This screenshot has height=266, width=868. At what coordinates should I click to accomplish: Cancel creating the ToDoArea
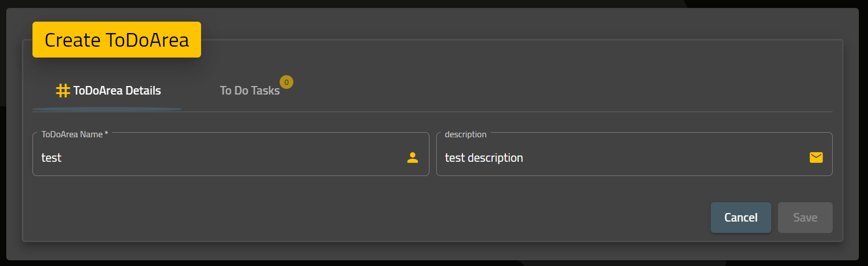point(741,218)
